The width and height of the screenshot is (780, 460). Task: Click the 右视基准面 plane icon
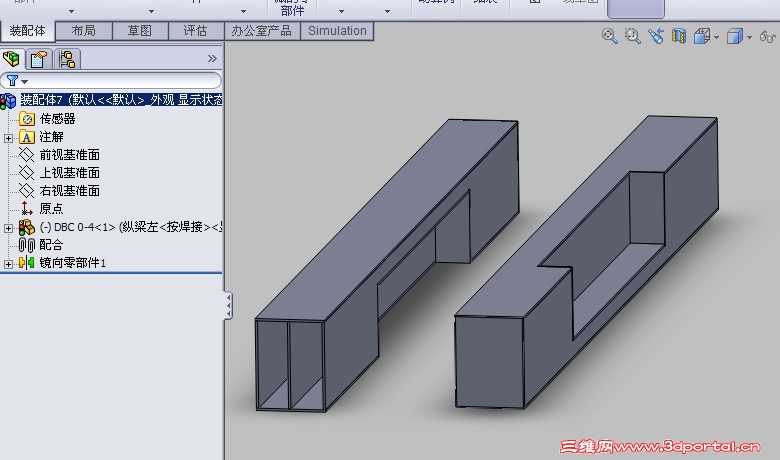click(x=26, y=190)
